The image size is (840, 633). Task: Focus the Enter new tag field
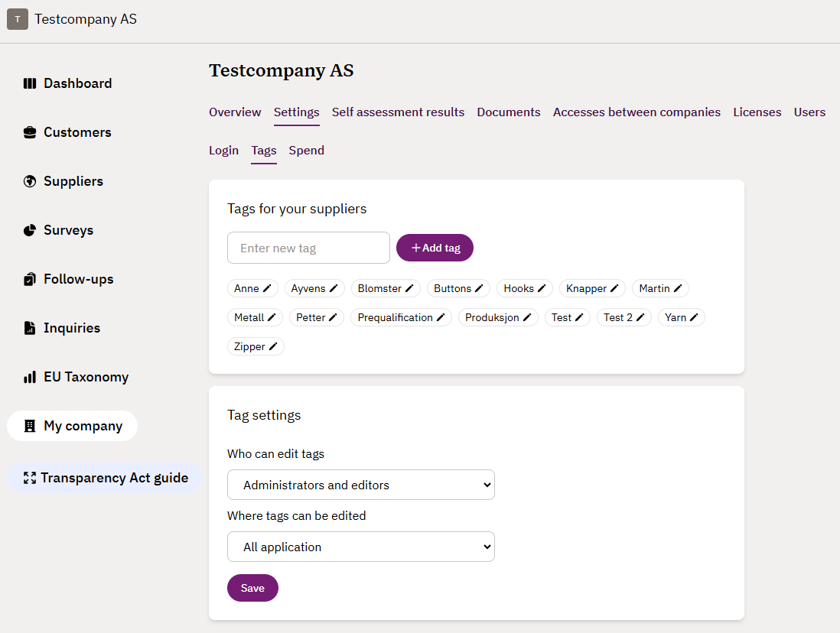(x=308, y=248)
